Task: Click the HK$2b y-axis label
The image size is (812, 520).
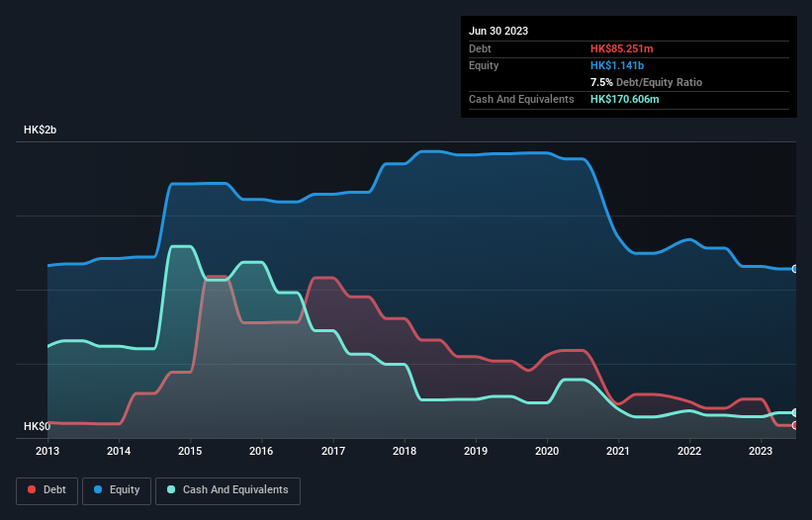Action: [40, 130]
